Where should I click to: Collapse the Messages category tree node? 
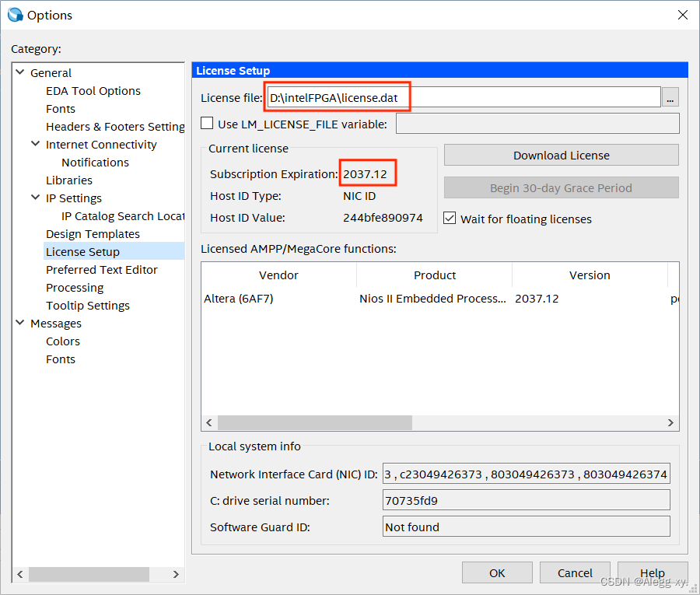pyautogui.click(x=20, y=322)
